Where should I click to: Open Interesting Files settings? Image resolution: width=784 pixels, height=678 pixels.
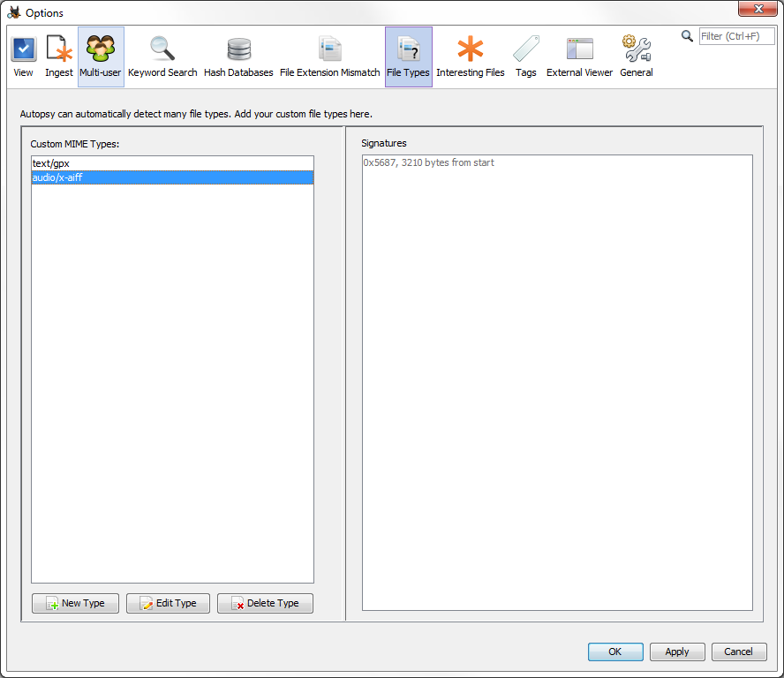coord(470,56)
